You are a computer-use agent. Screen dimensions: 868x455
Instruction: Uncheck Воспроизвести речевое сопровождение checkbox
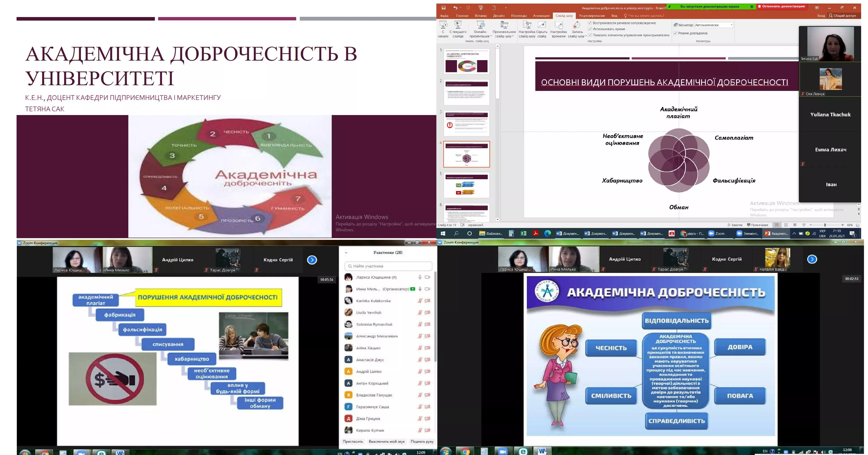pyautogui.click(x=590, y=23)
